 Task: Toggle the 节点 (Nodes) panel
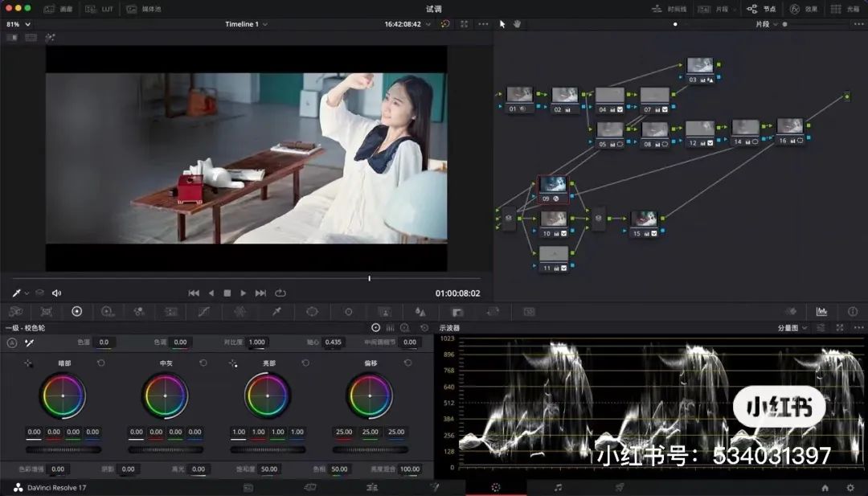pyautogui.click(x=760, y=9)
